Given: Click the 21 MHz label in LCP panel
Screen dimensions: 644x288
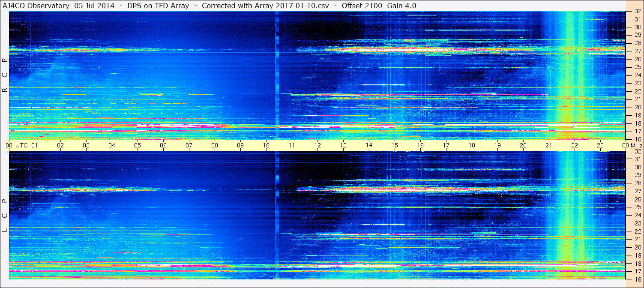Looking at the screenshot, I should 637,239.
